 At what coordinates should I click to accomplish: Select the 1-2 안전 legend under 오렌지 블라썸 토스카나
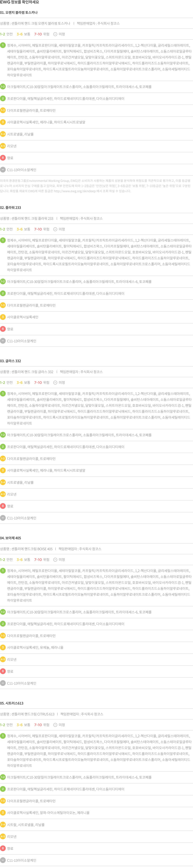[x=6, y=34]
